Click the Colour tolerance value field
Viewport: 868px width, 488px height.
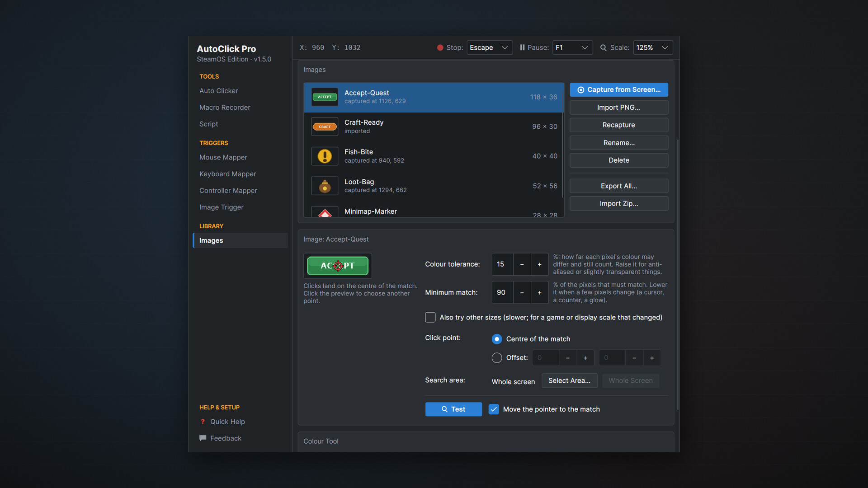pyautogui.click(x=502, y=264)
